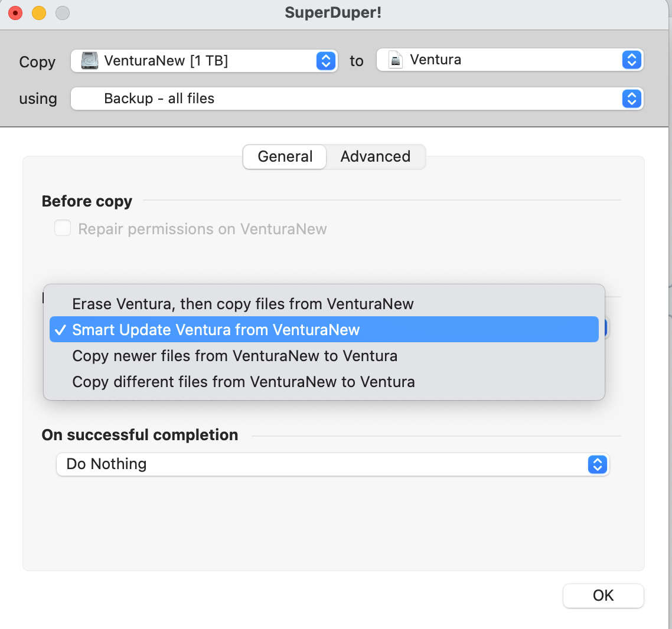Toggle Repair permissions on VenturaNew checkbox
This screenshot has height=629, width=672.
63,228
